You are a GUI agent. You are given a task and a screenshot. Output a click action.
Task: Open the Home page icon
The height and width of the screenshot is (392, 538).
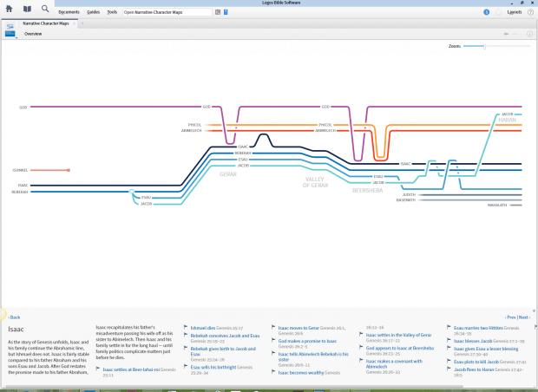9,9
